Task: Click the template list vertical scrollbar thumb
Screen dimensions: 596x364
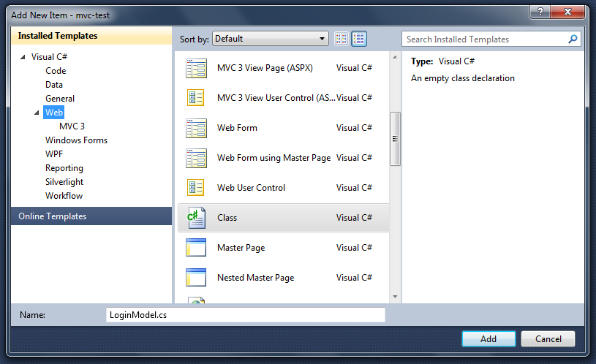Action: click(395, 139)
